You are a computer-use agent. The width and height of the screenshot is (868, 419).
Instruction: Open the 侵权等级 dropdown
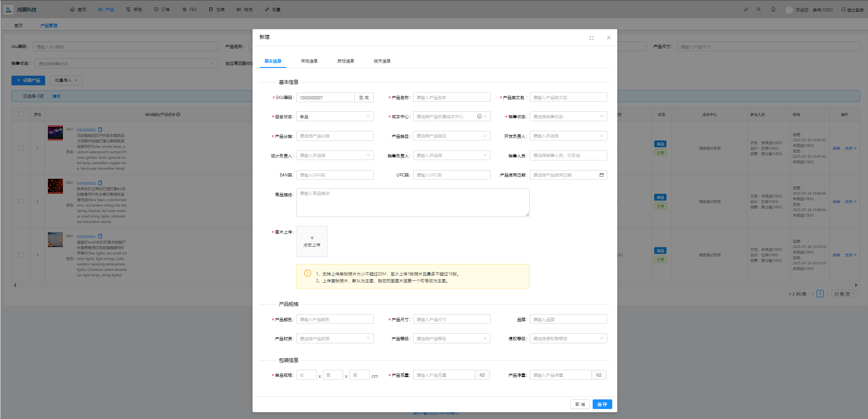pyautogui.click(x=568, y=339)
